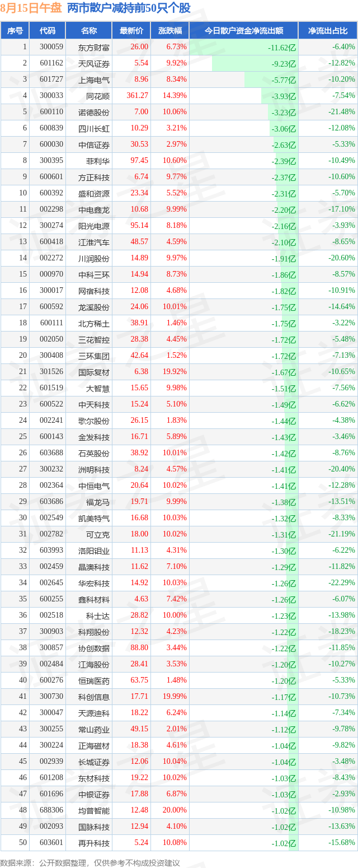Click the 今日散户资金净流出额 column header
This screenshot has width=358, height=868.
pos(243,31)
